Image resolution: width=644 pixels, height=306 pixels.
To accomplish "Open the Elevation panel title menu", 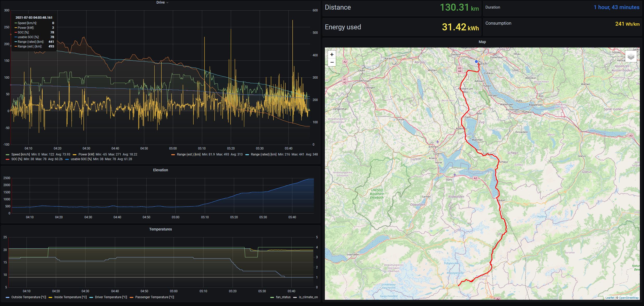I will pos(160,170).
